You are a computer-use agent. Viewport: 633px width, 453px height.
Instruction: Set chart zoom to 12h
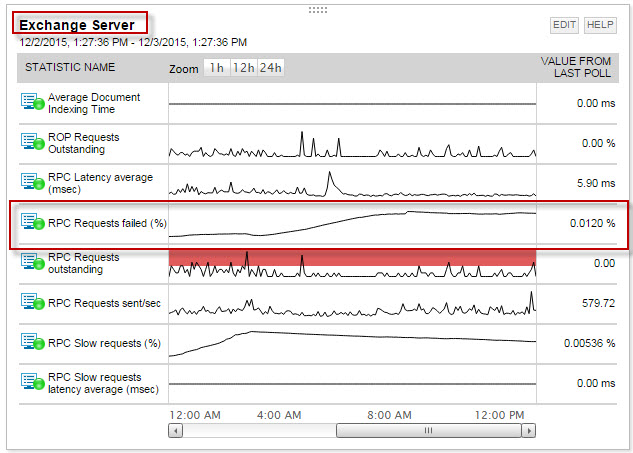(x=243, y=68)
